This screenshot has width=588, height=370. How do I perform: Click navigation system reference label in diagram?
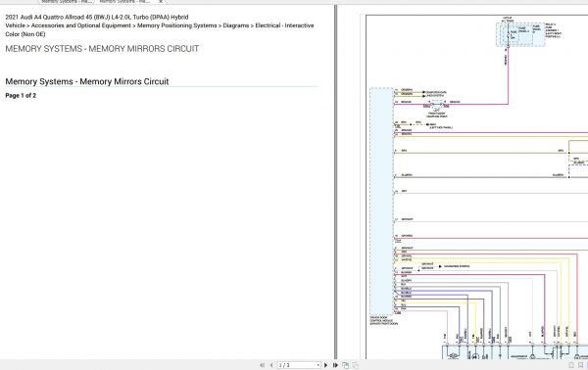point(457,266)
